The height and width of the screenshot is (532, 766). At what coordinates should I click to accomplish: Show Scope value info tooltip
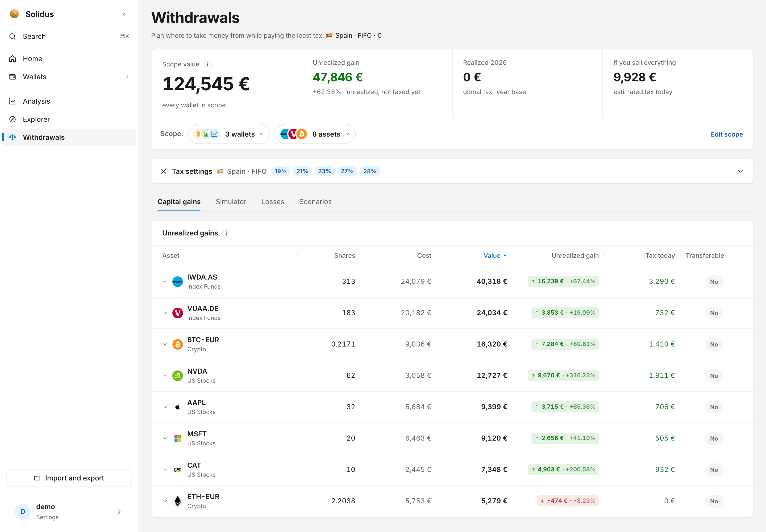207,64
